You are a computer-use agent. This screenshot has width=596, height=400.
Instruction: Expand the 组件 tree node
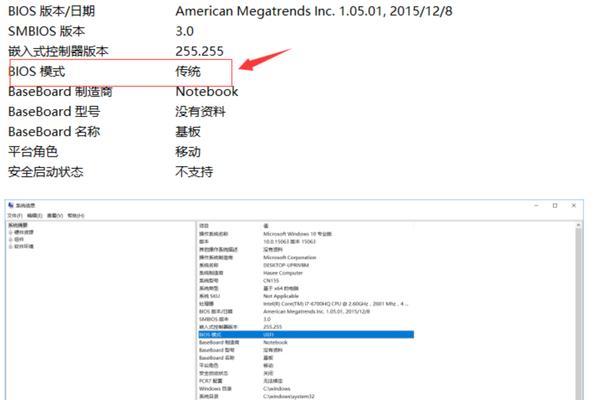(11, 240)
